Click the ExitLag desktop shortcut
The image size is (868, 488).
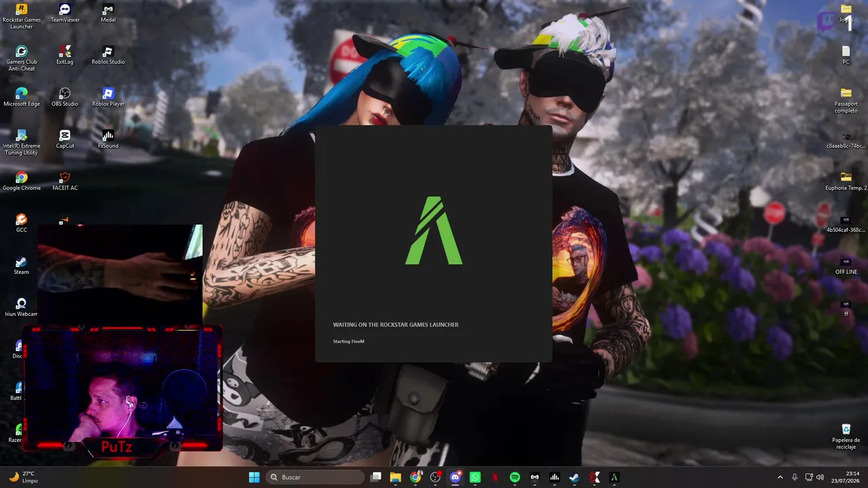(x=65, y=55)
